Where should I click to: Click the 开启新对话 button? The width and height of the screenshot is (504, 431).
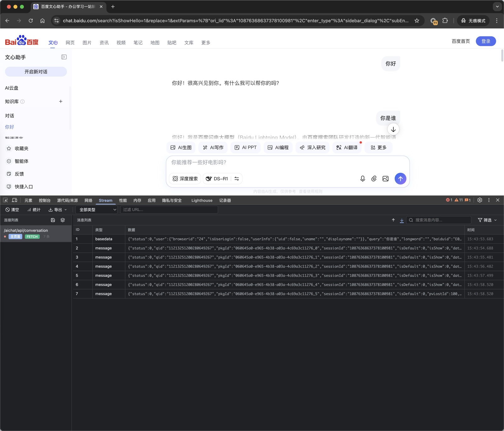[x=36, y=72]
